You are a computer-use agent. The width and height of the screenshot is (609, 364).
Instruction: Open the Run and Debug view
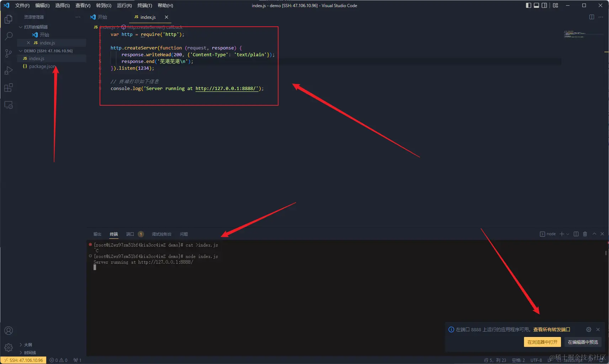[9, 70]
